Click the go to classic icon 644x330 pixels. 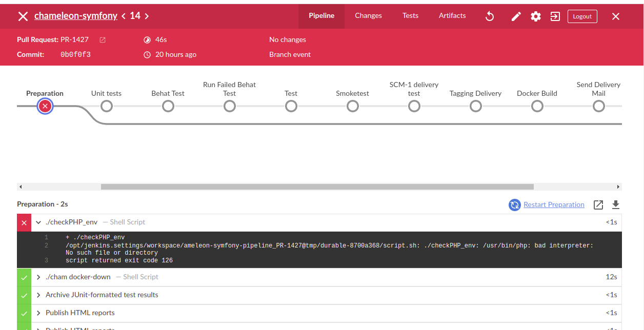pyautogui.click(x=555, y=16)
